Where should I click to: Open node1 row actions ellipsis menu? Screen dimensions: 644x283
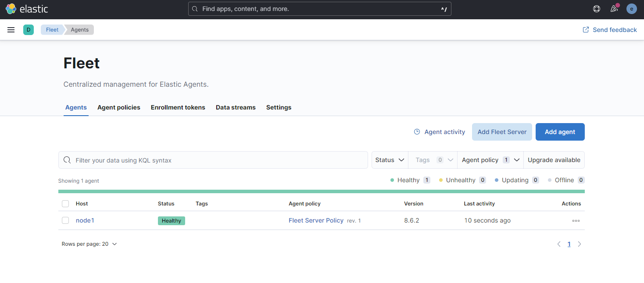click(x=576, y=221)
